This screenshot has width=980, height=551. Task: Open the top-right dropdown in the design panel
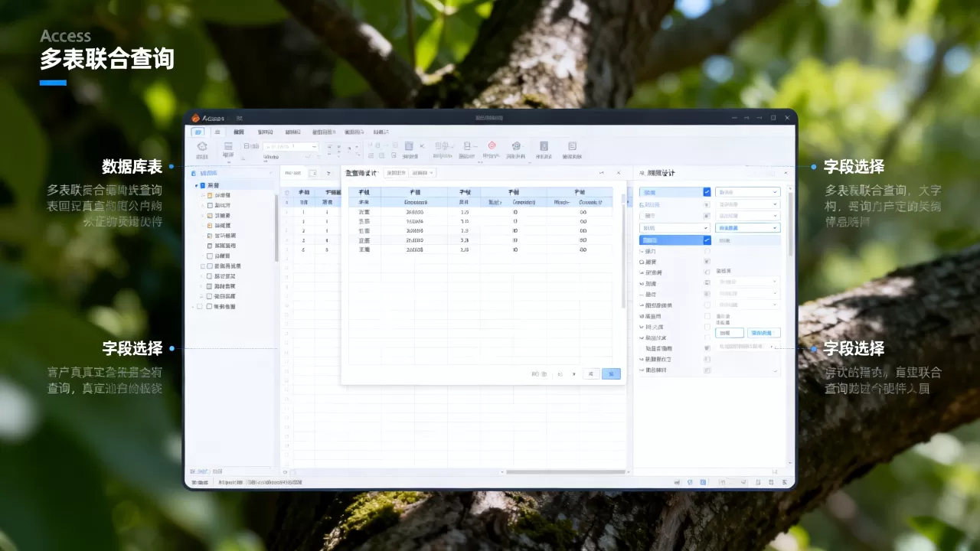click(x=748, y=192)
